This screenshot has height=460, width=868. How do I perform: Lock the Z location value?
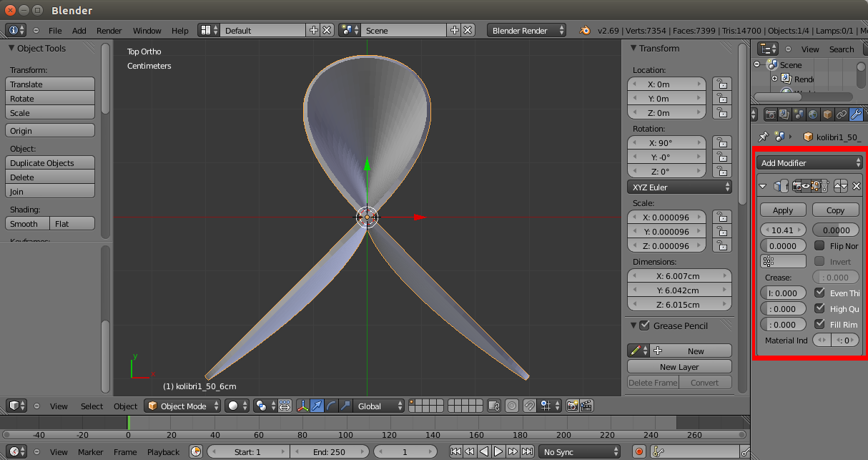pyautogui.click(x=722, y=113)
